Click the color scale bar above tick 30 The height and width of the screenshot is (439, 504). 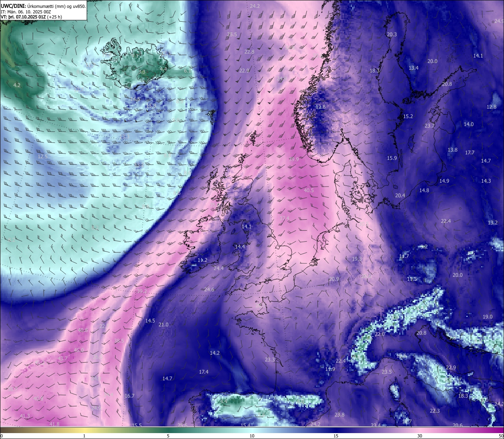(x=420, y=430)
